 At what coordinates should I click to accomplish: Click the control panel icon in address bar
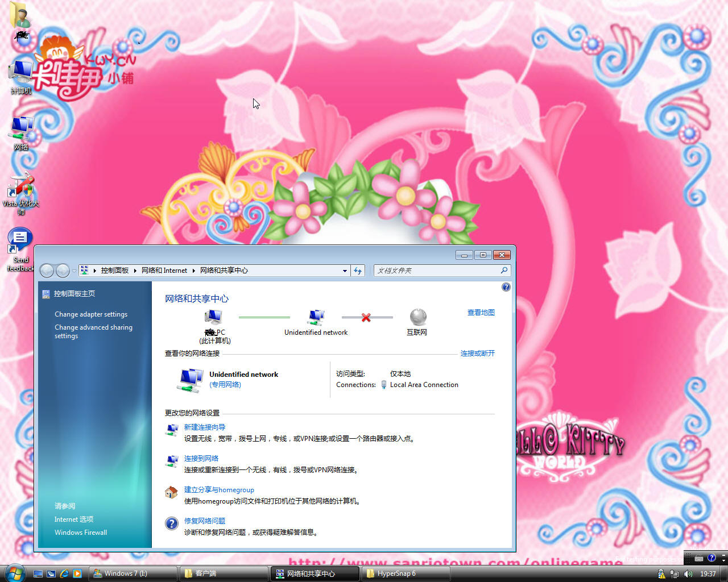84,271
